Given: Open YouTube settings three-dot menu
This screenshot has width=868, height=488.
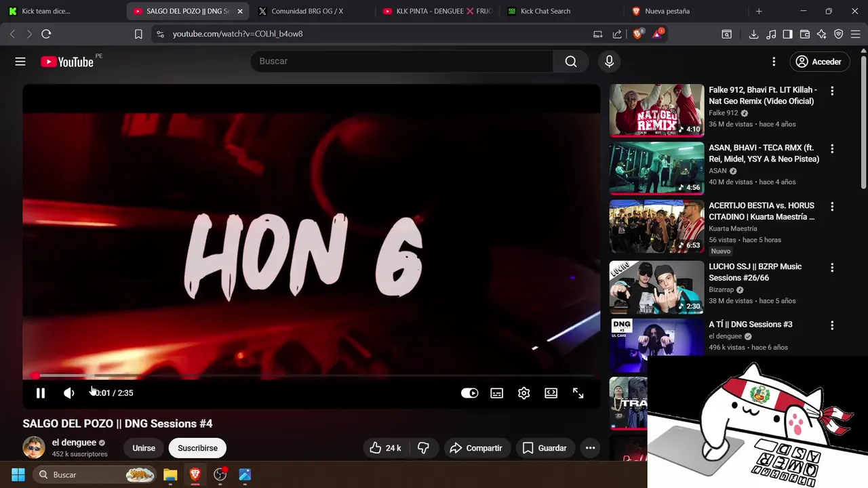Looking at the screenshot, I should click(x=774, y=62).
